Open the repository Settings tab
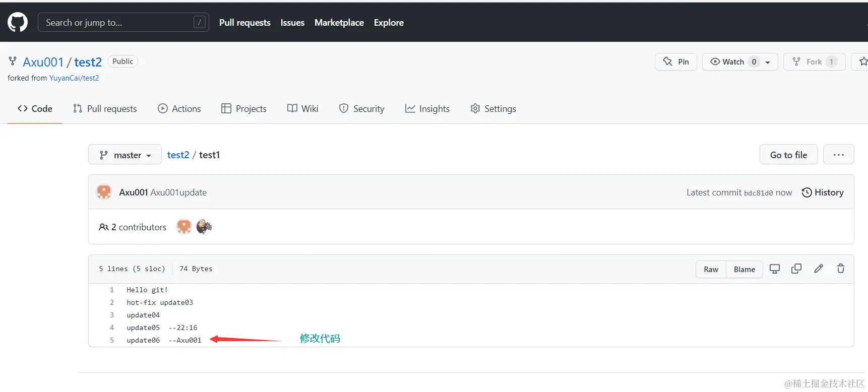The height and width of the screenshot is (392, 868). point(493,108)
